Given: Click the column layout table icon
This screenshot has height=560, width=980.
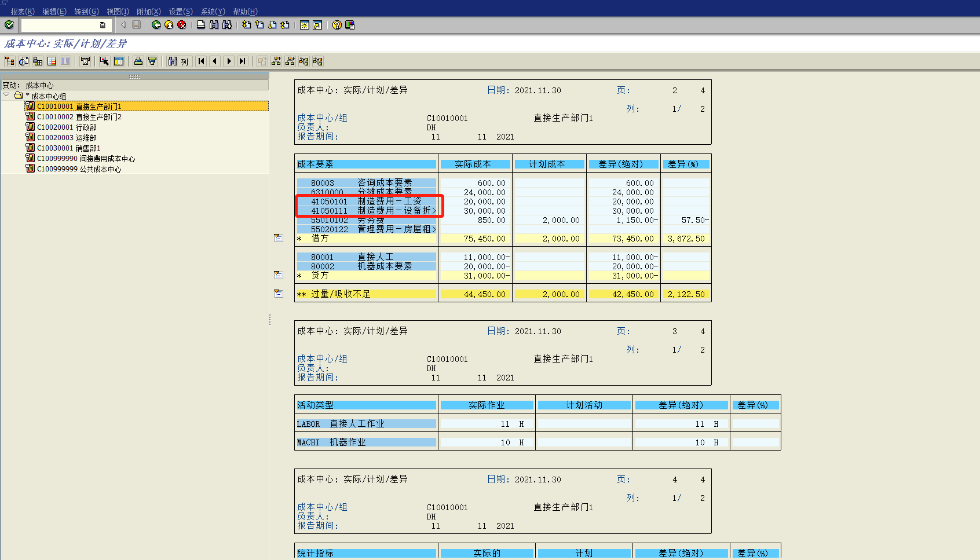Looking at the screenshot, I should point(119,61).
